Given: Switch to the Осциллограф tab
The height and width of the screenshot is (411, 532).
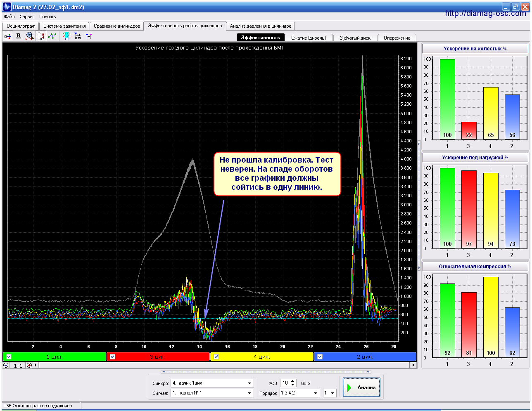Looking at the screenshot, I should tap(21, 26).
